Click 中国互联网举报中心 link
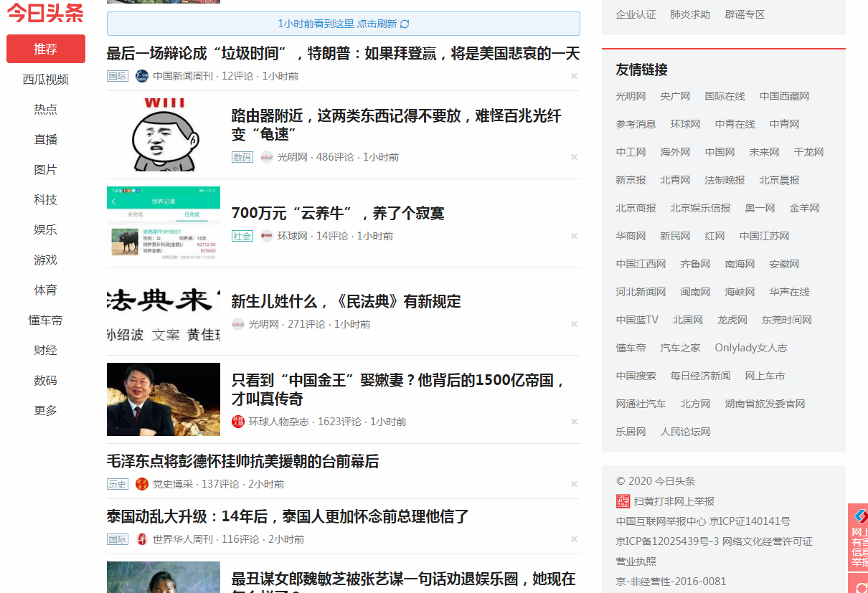Viewport: 868px width, 593px height. pos(661,521)
